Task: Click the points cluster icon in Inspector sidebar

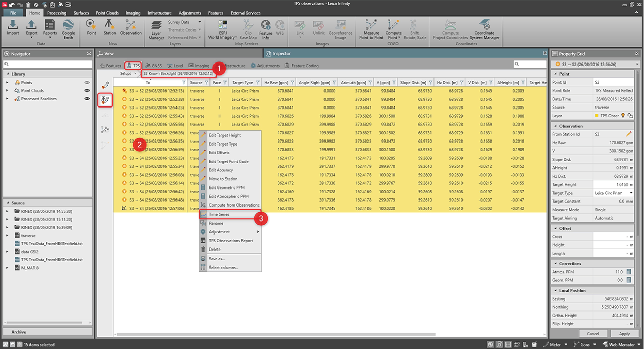Action: pos(105,129)
